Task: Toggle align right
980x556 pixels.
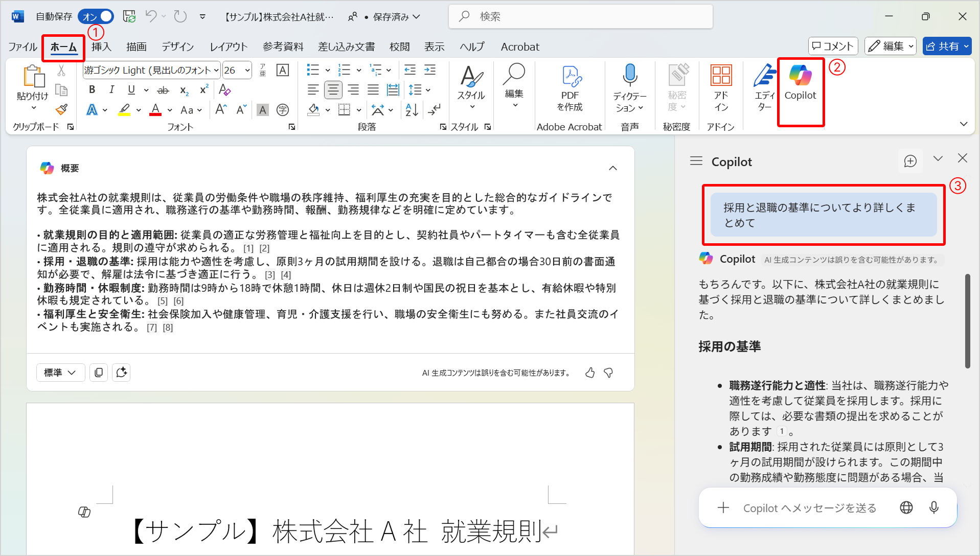Action: [353, 90]
